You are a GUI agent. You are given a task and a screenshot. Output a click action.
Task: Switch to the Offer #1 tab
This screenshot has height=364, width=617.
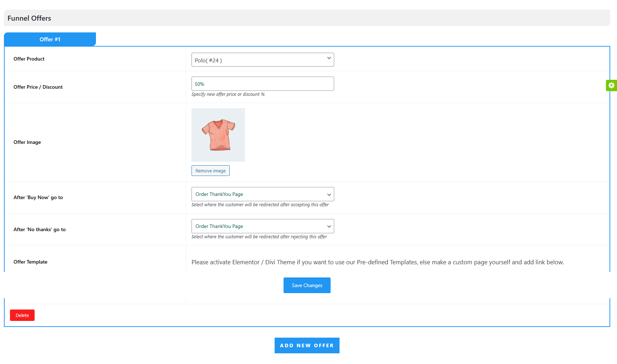click(50, 39)
